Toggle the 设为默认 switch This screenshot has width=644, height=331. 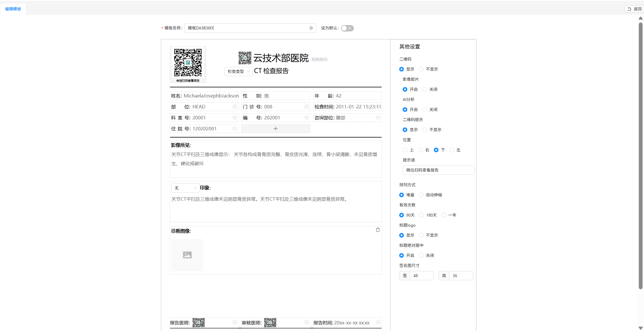point(347,28)
